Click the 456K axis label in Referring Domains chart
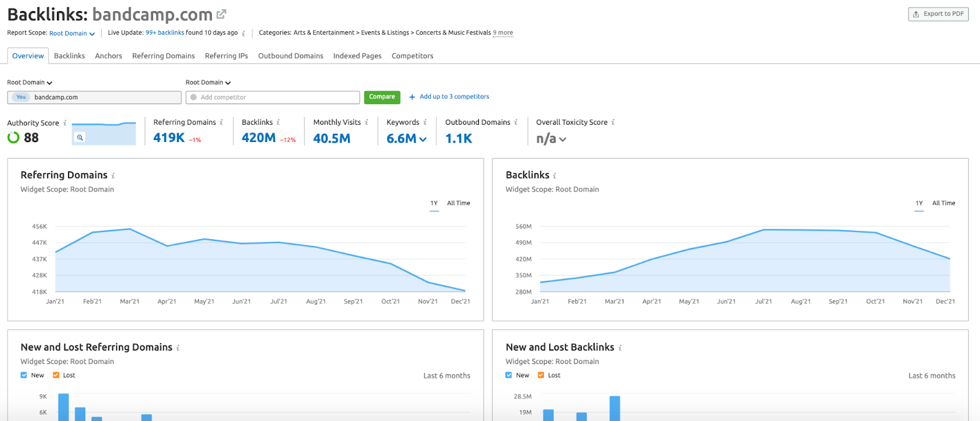Image resolution: width=980 pixels, height=421 pixels. [x=39, y=226]
